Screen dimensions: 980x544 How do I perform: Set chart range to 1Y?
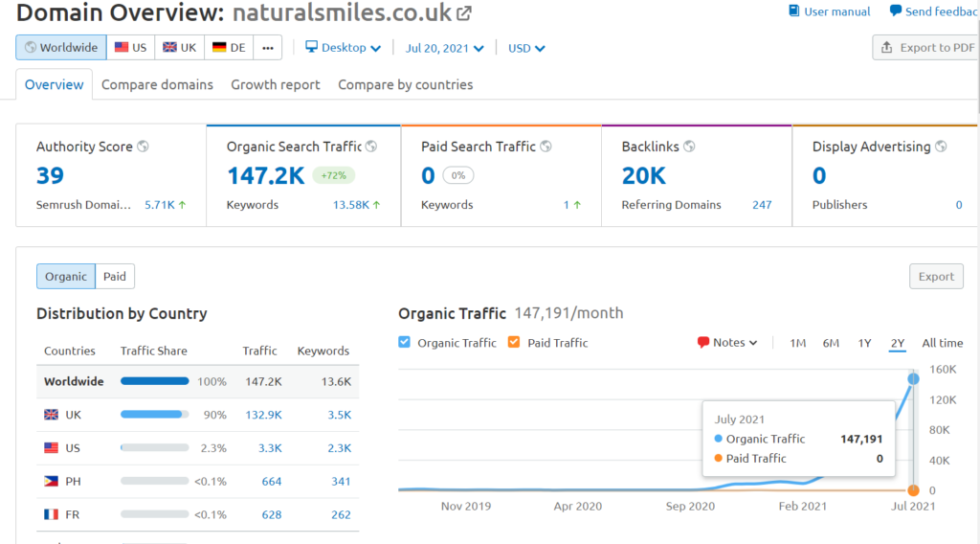(x=864, y=343)
